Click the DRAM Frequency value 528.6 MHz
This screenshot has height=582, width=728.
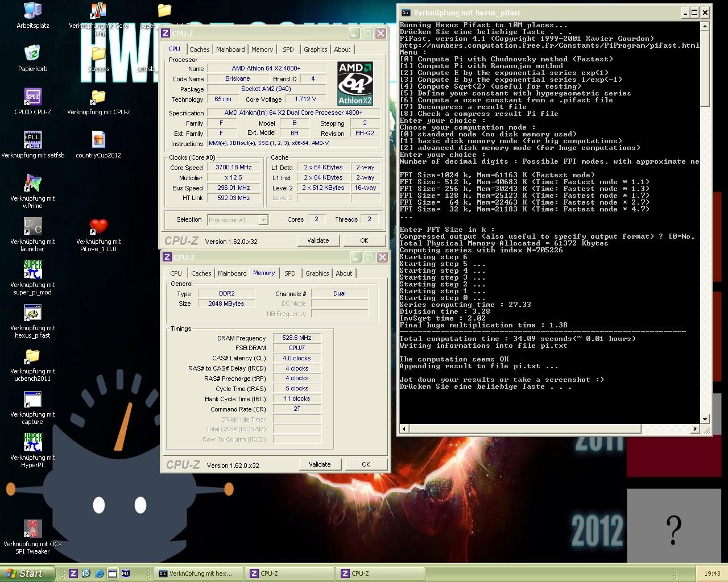pos(297,338)
